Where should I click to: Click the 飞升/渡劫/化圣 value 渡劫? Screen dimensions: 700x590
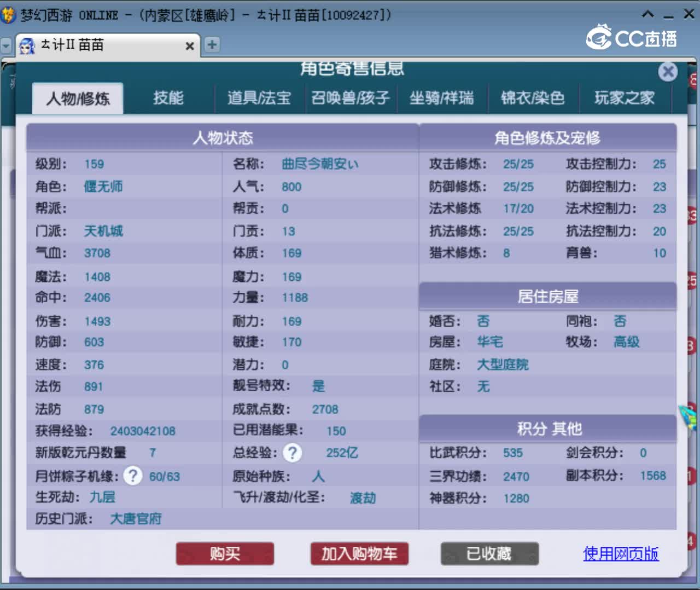click(363, 498)
